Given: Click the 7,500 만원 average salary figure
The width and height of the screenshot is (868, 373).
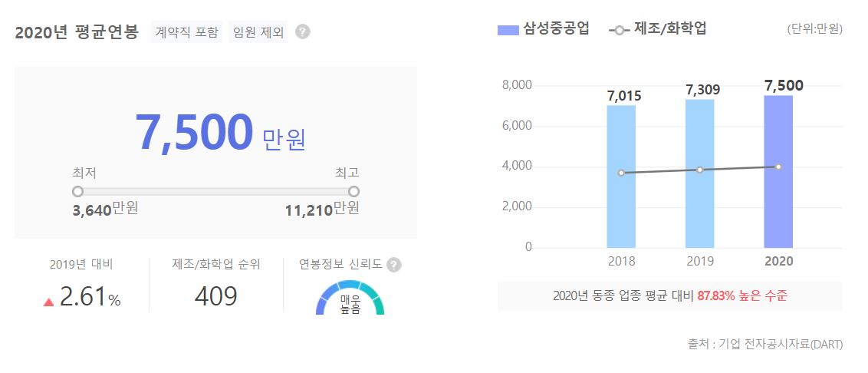Looking at the screenshot, I should 220,133.
